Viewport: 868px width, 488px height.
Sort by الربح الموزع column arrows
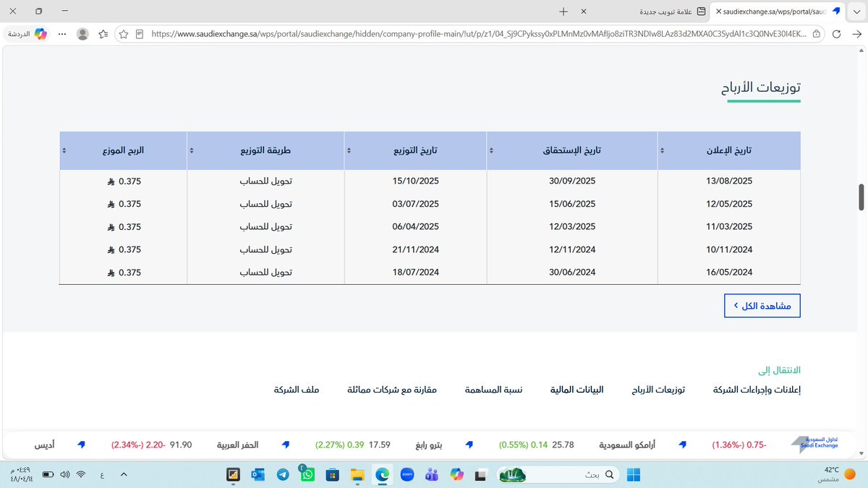tap(64, 151)
